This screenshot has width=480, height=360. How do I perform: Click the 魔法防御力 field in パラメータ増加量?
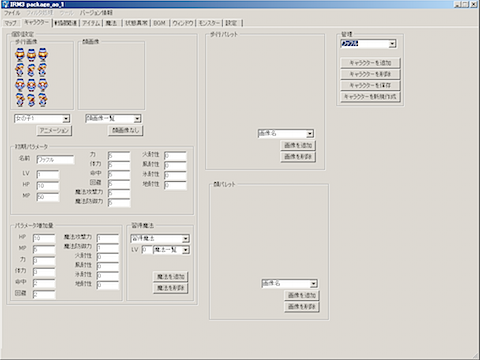108,248
